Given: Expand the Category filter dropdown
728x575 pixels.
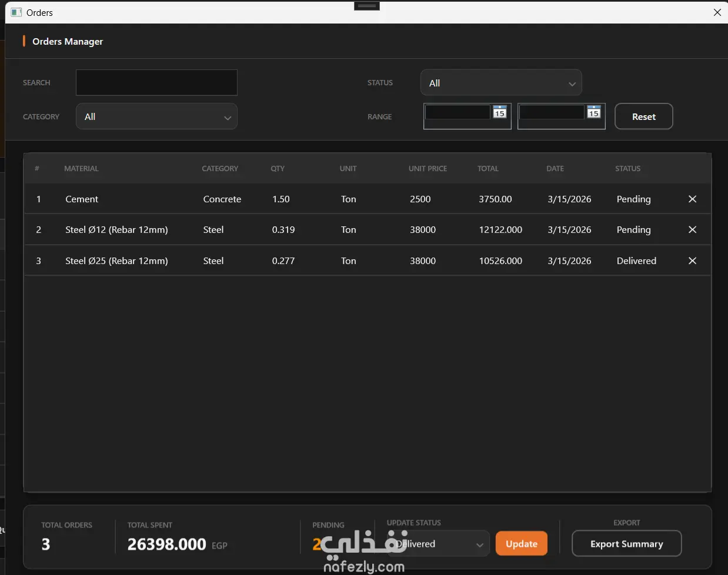Looking at the screenshot, I should click(x=156, y=116).
